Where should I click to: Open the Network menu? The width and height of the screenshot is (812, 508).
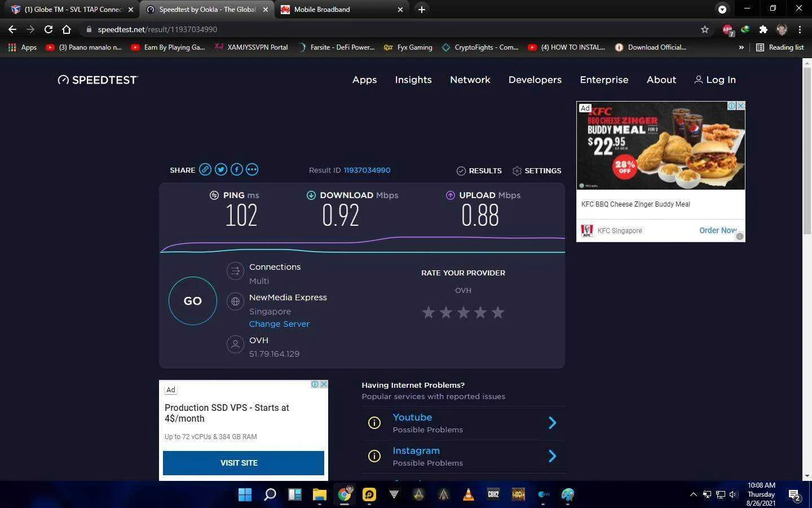click(x=470, y=80)
